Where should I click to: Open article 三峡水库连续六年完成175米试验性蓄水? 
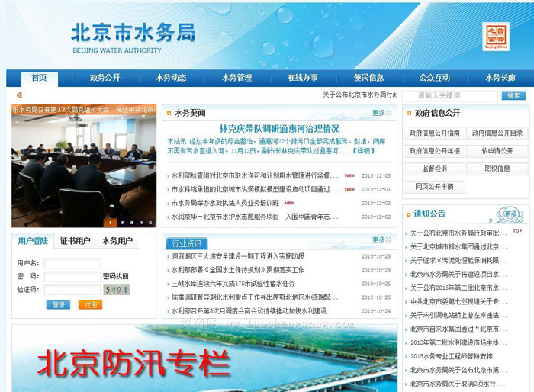(233, 284)
